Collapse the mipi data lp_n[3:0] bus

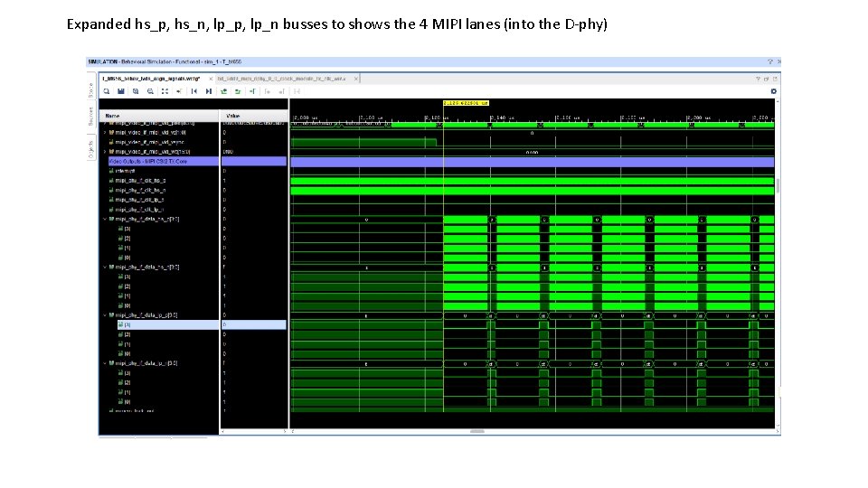105,363
